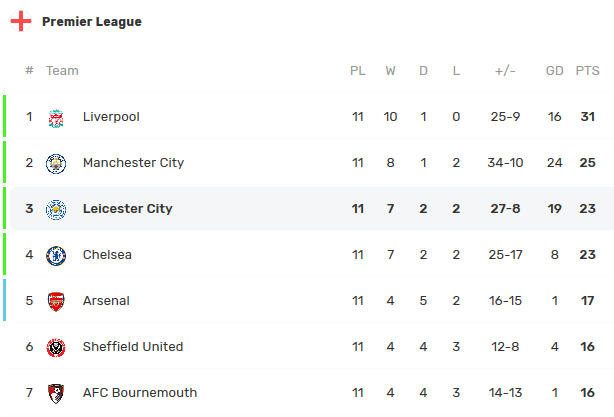The image size is (614, 417).
Task: Open the Arsenal team name link
Action: [106, 301]
